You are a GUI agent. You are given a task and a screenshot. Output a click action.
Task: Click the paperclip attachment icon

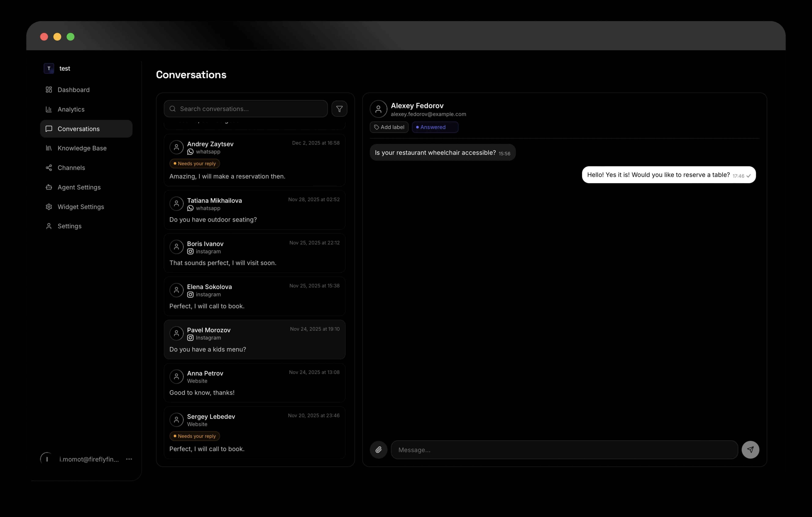(378, 449)
